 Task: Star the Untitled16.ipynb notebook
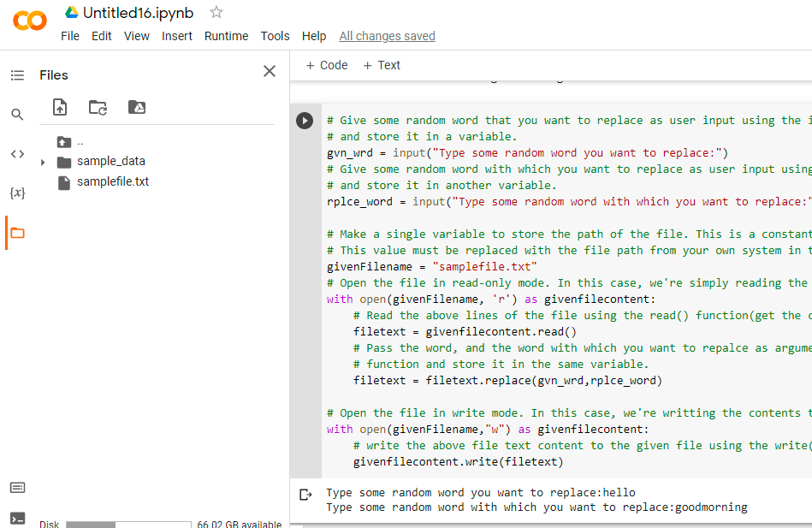coord(216,13)
